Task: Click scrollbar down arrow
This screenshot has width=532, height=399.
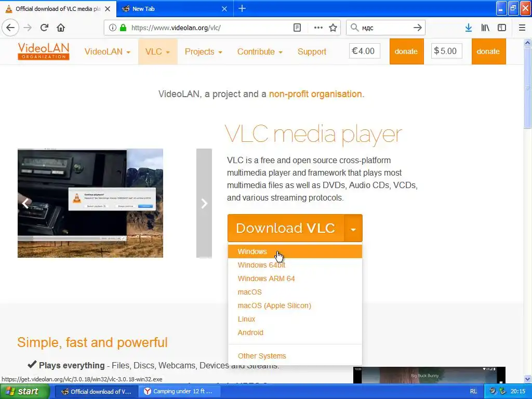Action: [527, 379]
